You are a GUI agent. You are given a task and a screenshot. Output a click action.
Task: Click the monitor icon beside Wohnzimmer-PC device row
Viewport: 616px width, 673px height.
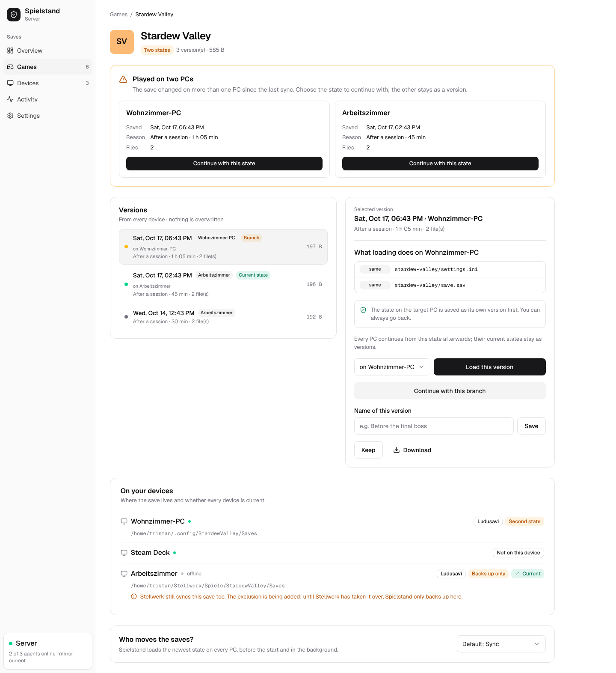tap(124, 521)
